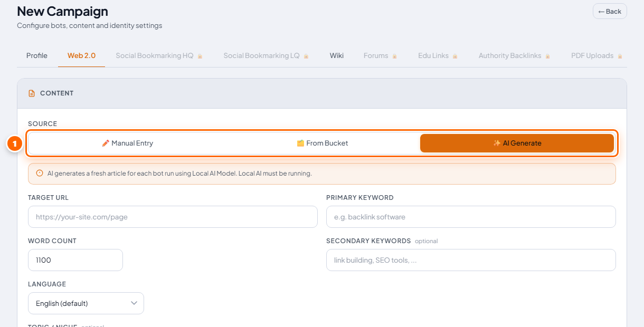Click the info icon in the Local AI notice
Viewport: 644px width, 327px height.
click(40, 174)
